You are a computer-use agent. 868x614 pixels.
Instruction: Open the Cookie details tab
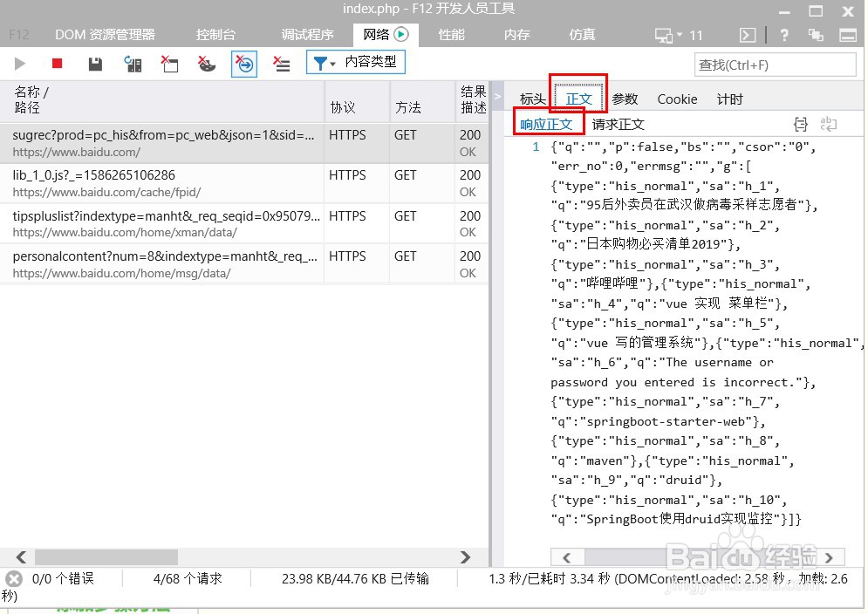click(677, 99)
